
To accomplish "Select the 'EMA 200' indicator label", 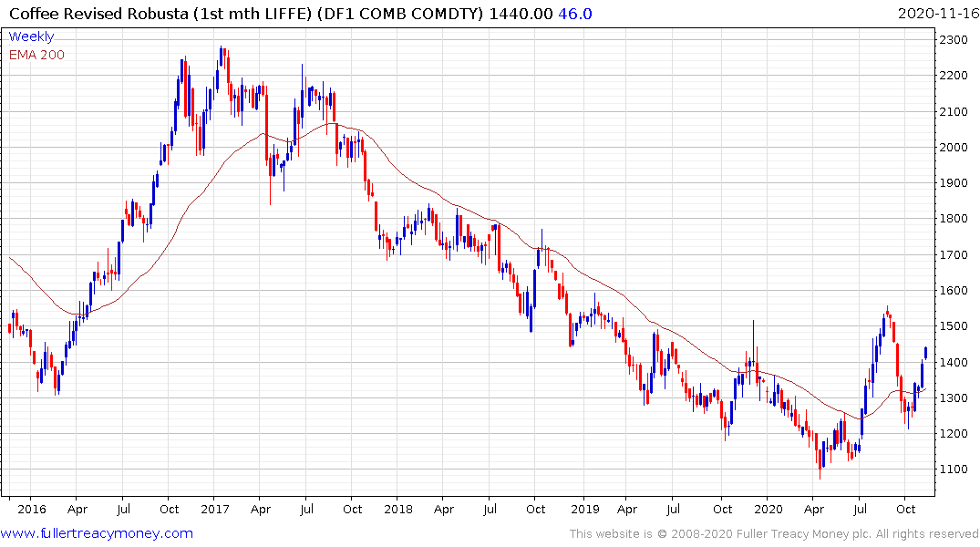I will (36, 55).
